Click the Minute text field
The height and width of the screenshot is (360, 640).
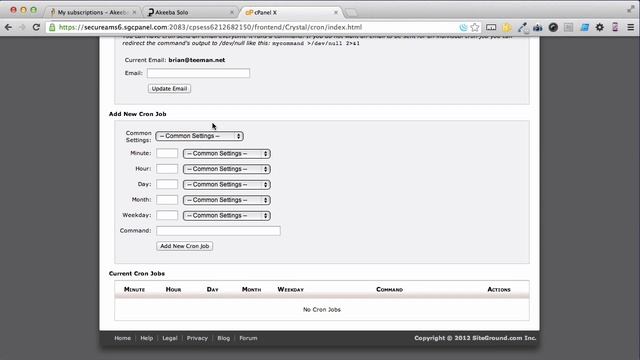(167, 153)
